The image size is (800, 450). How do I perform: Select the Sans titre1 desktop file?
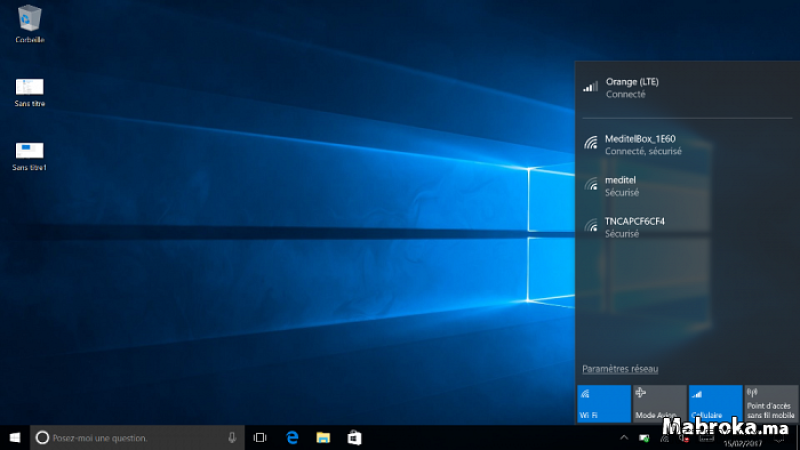pyautogui.click(x=30, y=156)
